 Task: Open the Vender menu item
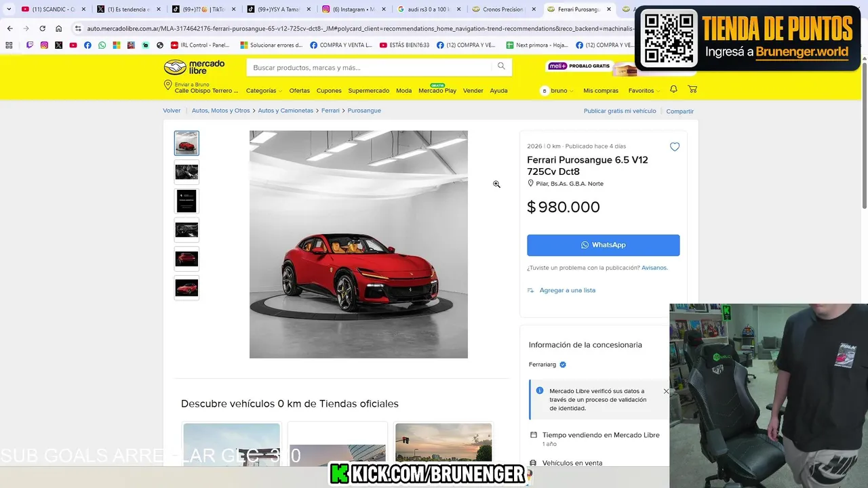[473, 91]
